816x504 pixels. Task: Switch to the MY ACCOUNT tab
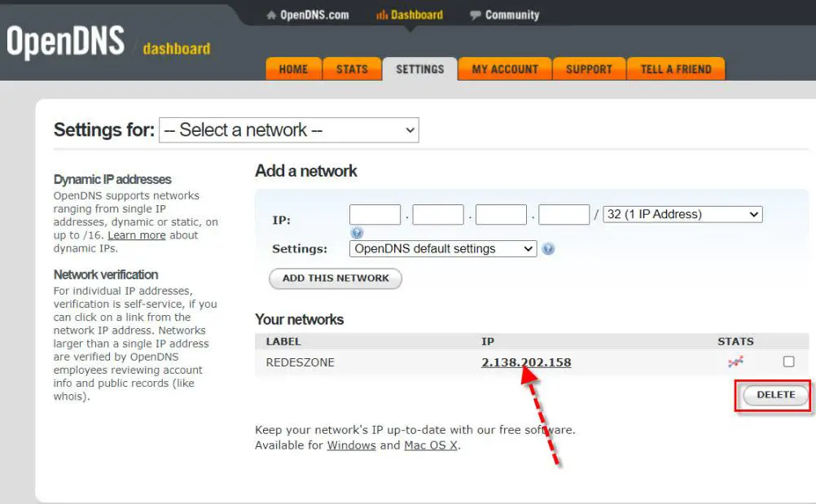coord(505,69)
